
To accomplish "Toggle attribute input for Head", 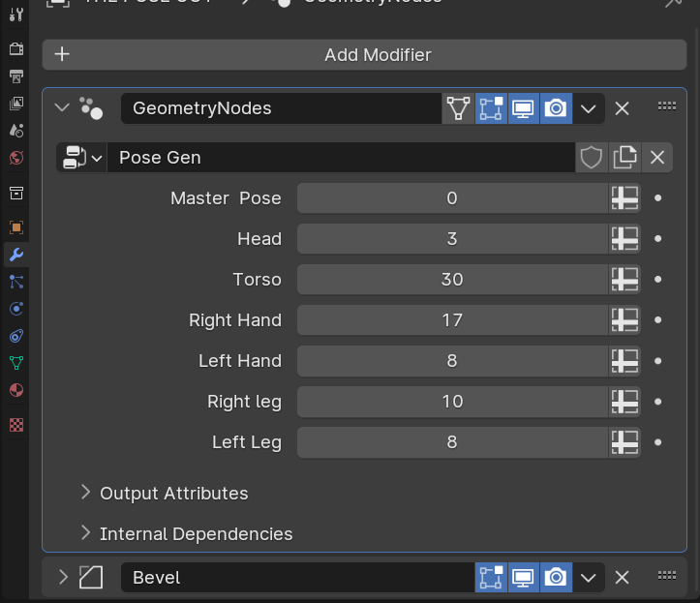I will 624,239.
